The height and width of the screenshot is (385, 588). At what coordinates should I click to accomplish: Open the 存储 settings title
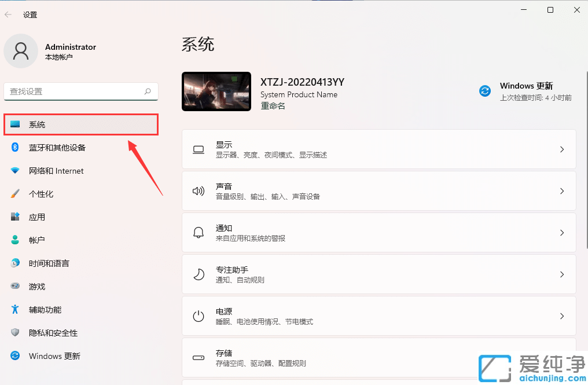tap(224, 353)
